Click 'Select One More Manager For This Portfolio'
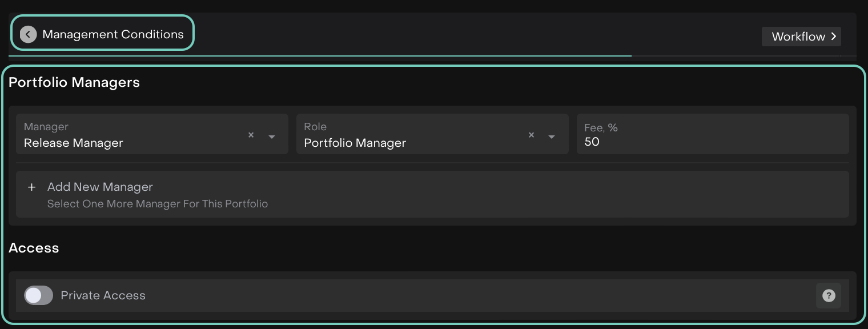The width and height of the screenshot is (868, 329). pyautogui.click(x=157, y=204)
